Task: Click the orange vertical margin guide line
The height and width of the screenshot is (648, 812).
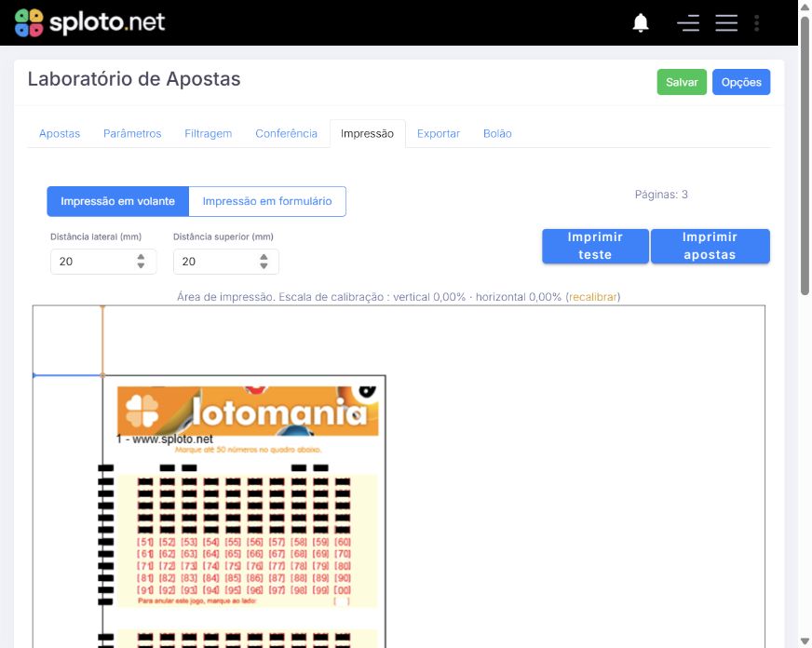Action: pyautogui.click(x=102, y=341)
